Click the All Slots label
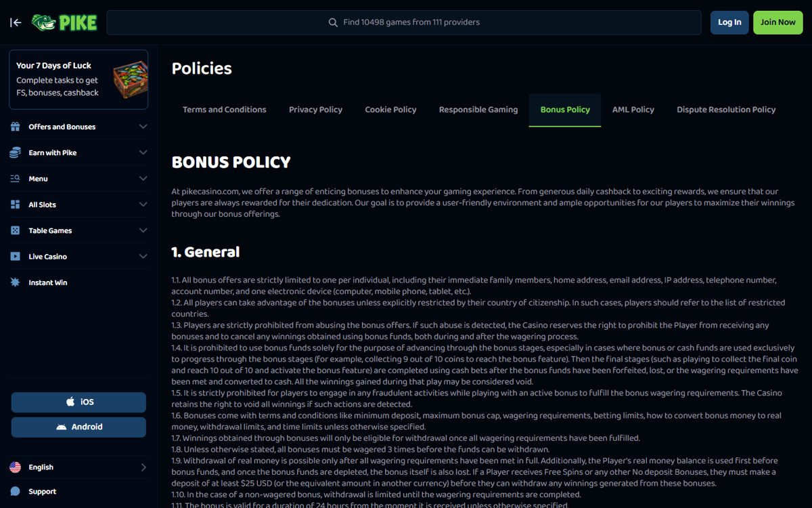This screenshot has height=508, width=812. tap(43, 205)
